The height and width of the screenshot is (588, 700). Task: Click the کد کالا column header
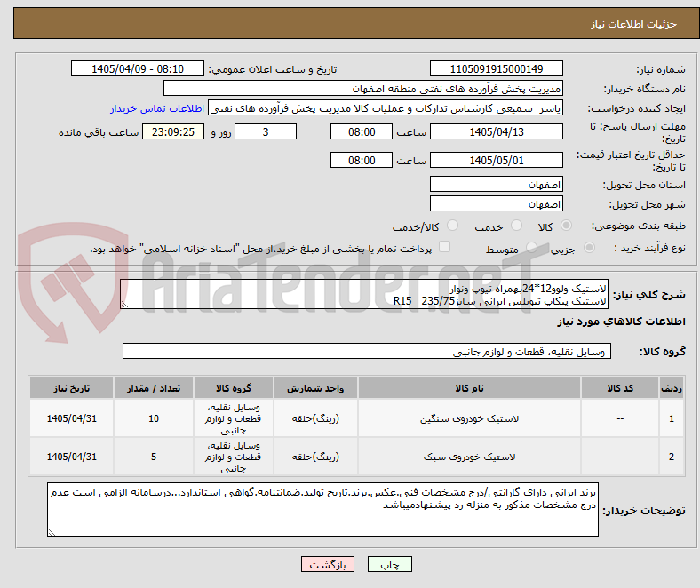pyautogui.click(x=620, y=388)
